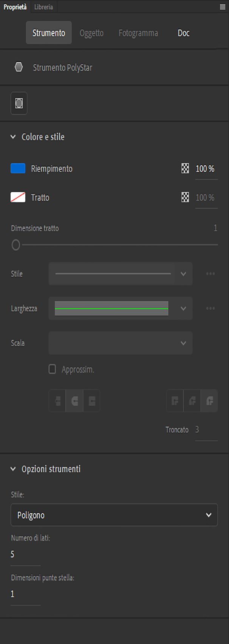Viewport: 229px width, 644px height.
Task: Click the Stile edit options ellipsis
Action: [210, 274]
